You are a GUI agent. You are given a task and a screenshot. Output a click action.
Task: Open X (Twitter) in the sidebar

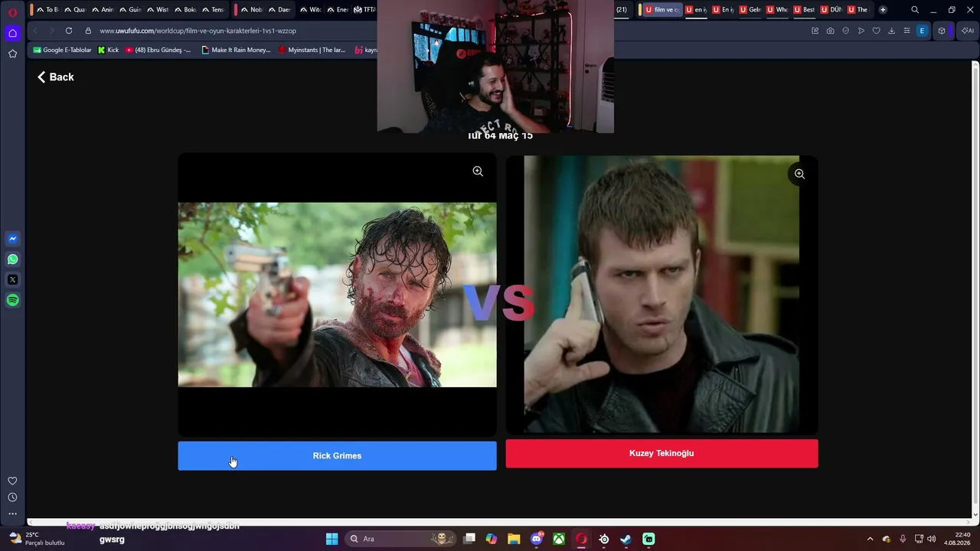tap(12, 280)
